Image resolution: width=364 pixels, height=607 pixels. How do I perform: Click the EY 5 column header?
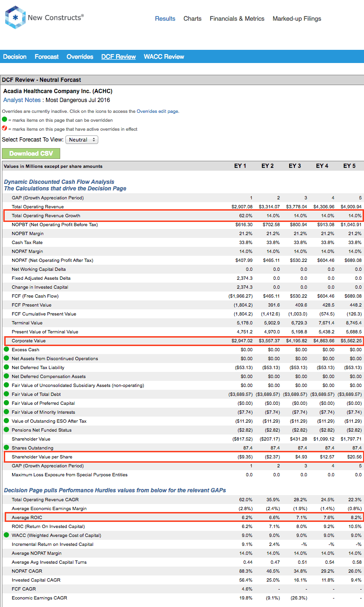pos(349,166)
